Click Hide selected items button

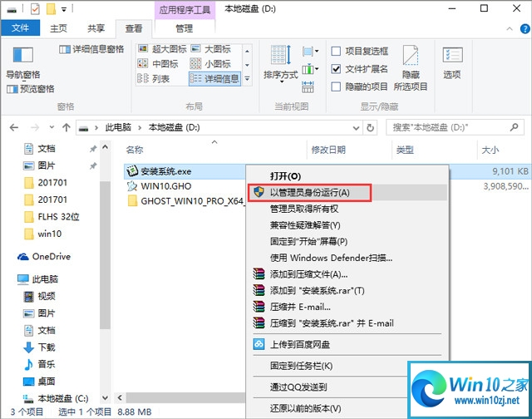pos(411,68)
